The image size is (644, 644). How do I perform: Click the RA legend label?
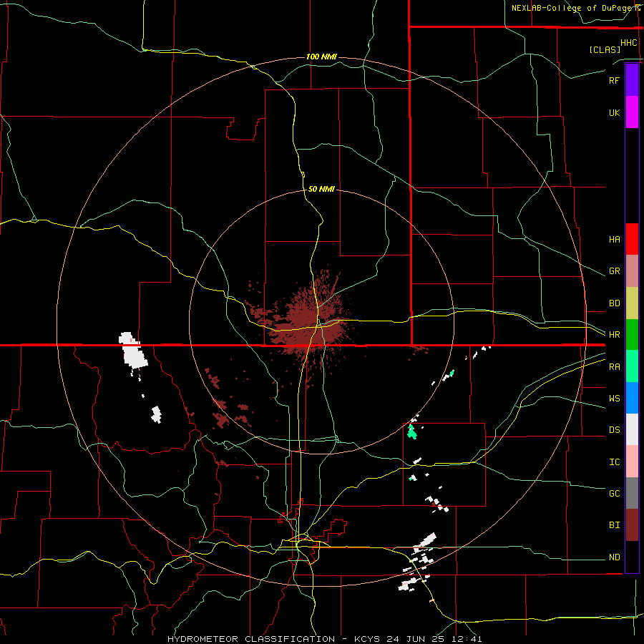pyautogui.click(x=614, y=367)
